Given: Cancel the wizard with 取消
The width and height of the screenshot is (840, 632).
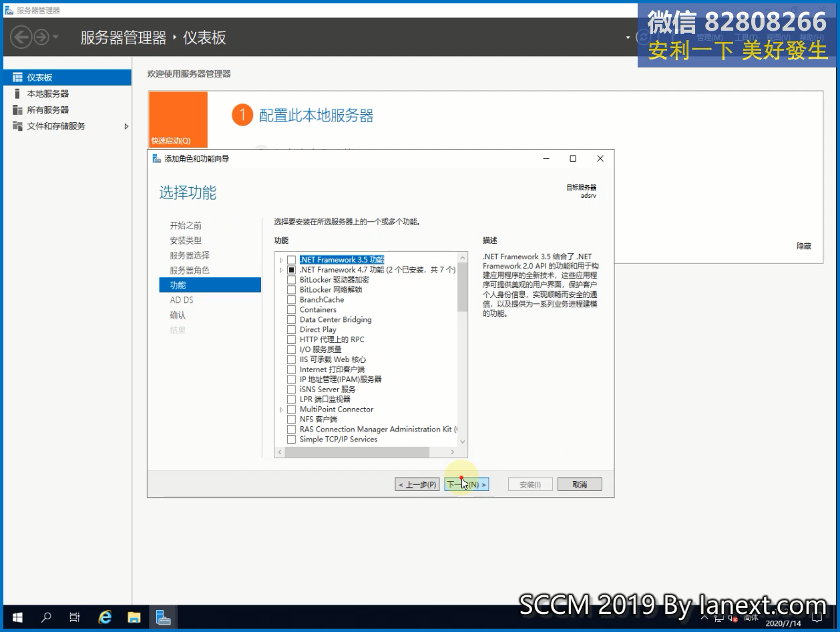Looking at the screenshot, I should pos(580,484).
